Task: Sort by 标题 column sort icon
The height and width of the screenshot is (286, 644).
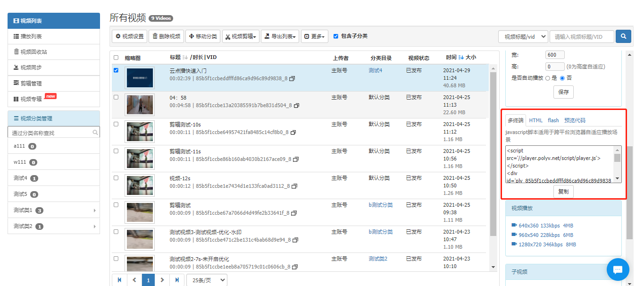Action: 185,58
